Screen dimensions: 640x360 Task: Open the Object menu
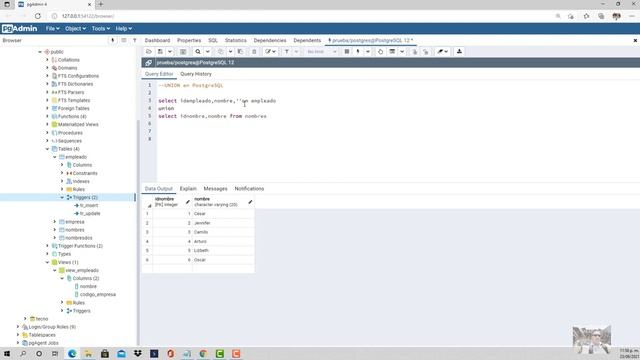[x=75, y=29]
